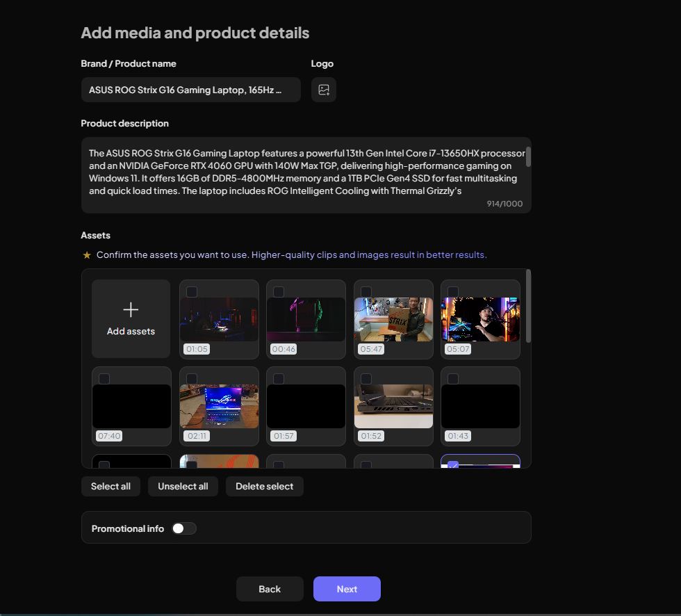Open the 02:11 laptop on desk thumbnail

[220, 406]
